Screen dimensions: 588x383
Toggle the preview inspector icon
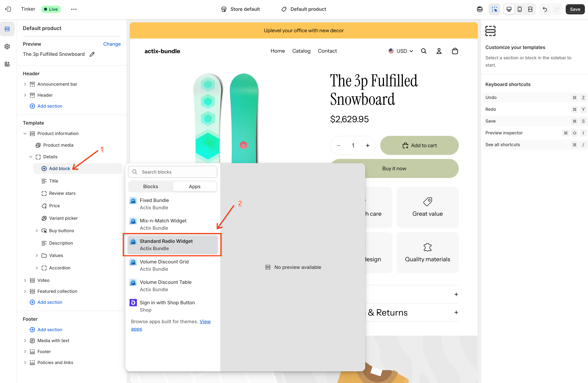click(x=494, y=9)
